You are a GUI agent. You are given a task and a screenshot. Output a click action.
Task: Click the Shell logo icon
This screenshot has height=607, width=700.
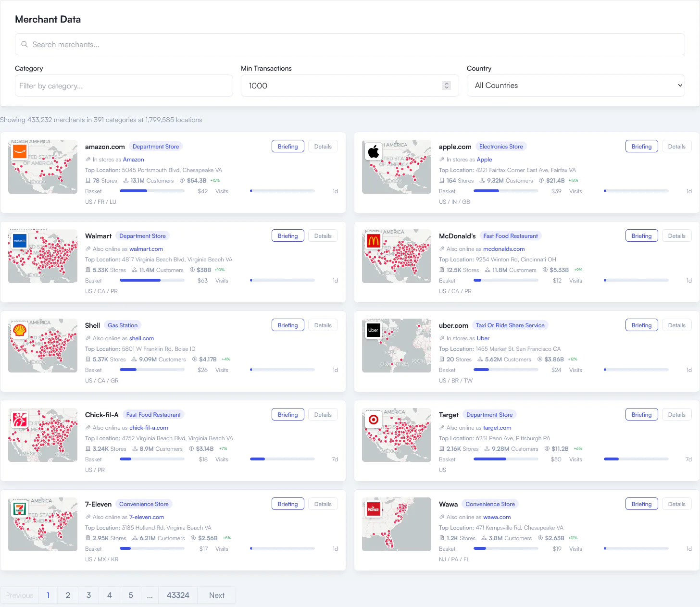[x=20, y=330]
